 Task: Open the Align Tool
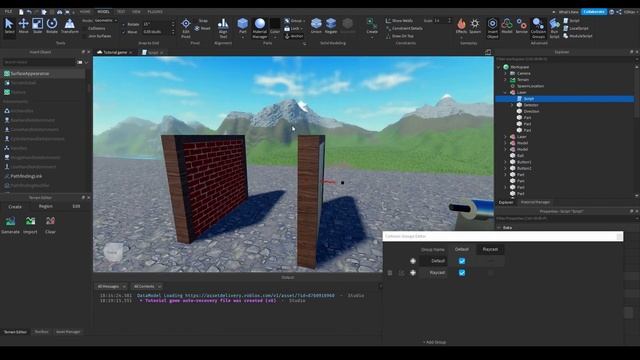click(223, 28)
